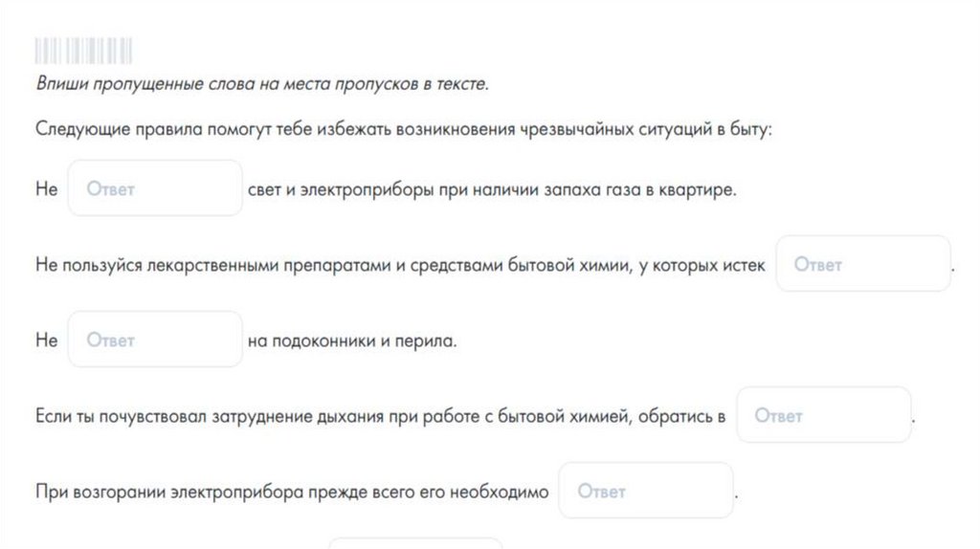Select the answer field before "на подоконники"

(x=155, y=340)
